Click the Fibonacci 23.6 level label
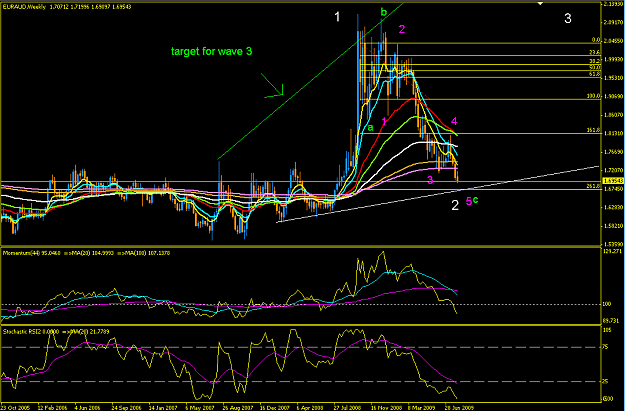The image size is (625, 411). tap(595, 53)
